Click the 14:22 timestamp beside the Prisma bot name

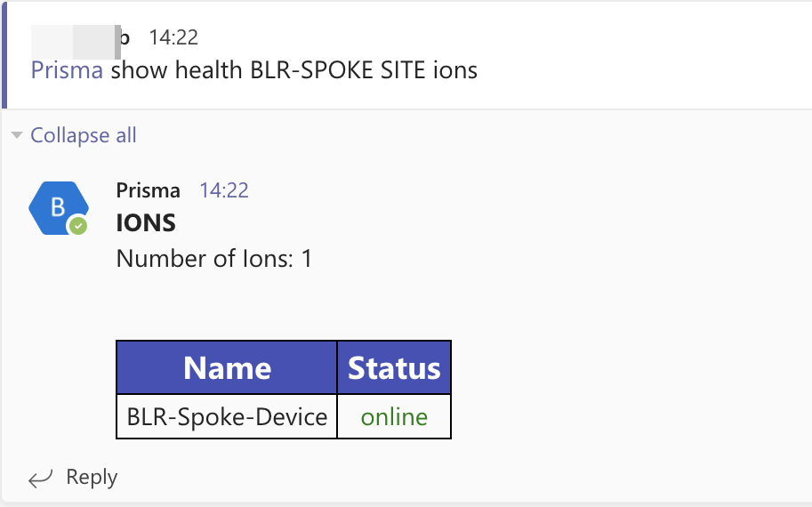pos(224,190)
